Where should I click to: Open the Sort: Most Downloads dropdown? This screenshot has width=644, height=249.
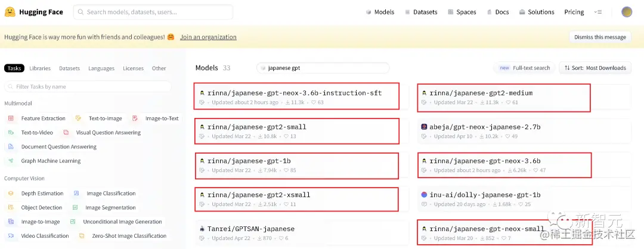tap(595, 68)
